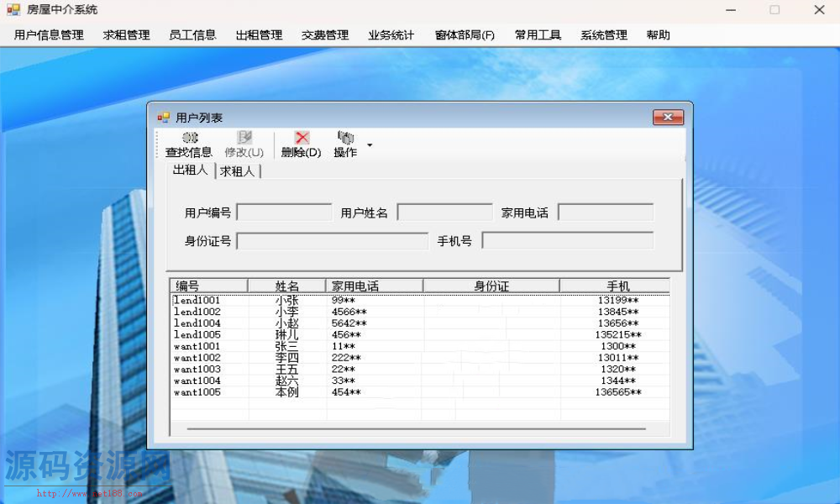The image size is (840, 504).
Task: Click the 用户列表 window title icon
Action: coord(163,118)
